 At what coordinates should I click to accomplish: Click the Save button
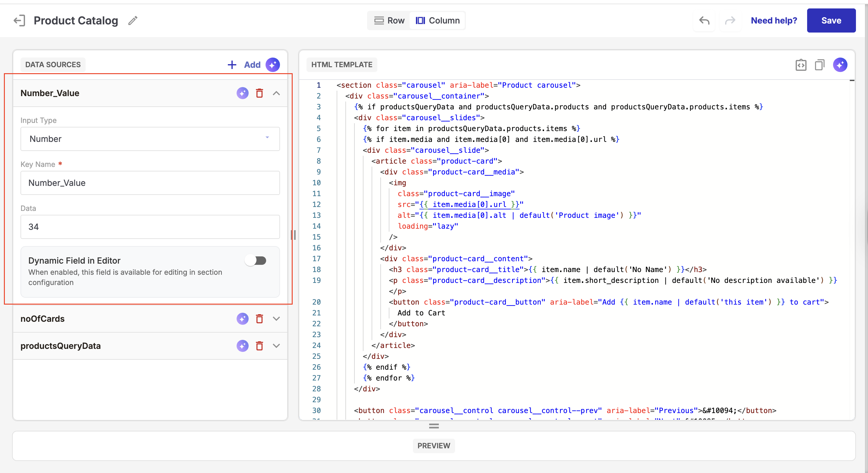tap(831, 20)
